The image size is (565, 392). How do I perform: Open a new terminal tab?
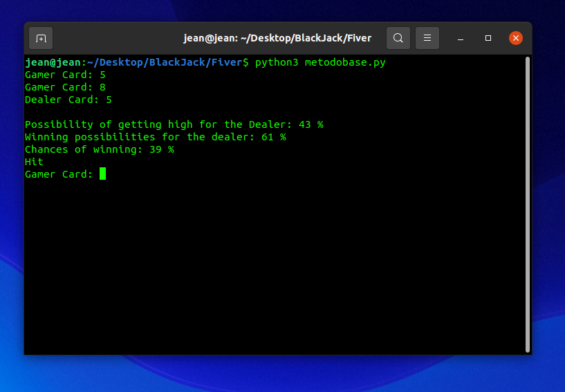tap(41, 38)
